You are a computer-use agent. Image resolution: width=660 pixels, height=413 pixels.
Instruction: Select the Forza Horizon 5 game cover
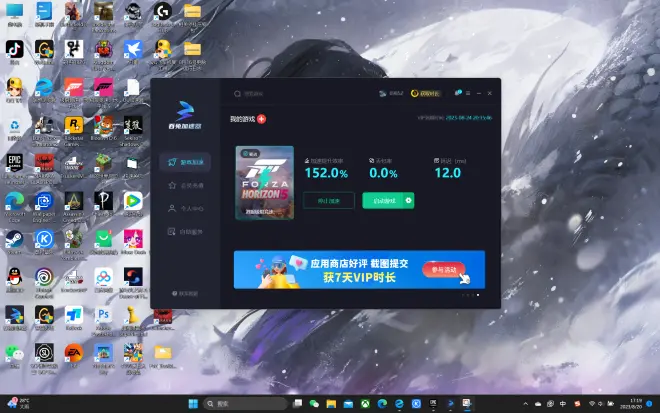pyautogui.click(x=264, y=182)
